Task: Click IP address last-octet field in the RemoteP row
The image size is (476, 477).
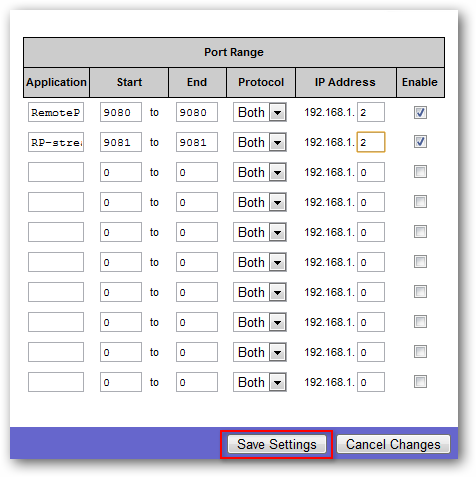Action: [x=371, y=112]
